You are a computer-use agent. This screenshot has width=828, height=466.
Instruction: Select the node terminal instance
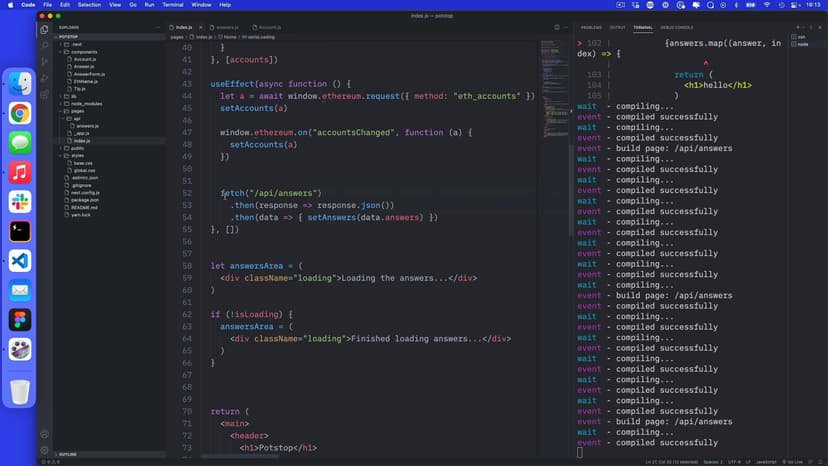[803, 44]
